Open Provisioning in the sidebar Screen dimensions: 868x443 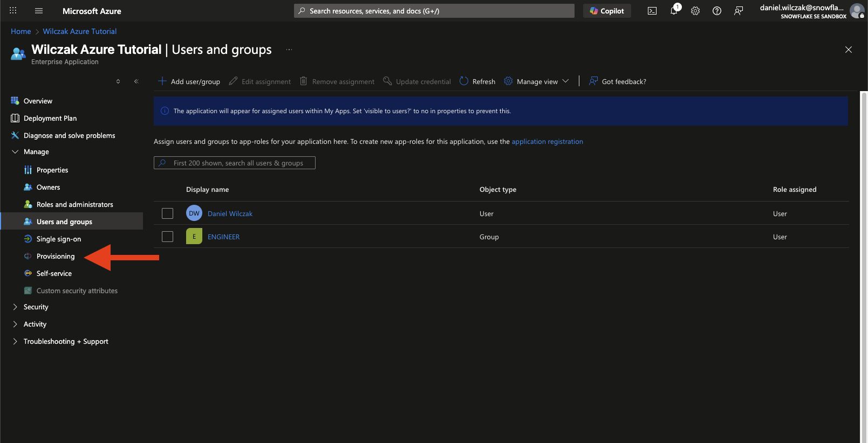coord(56,256)
